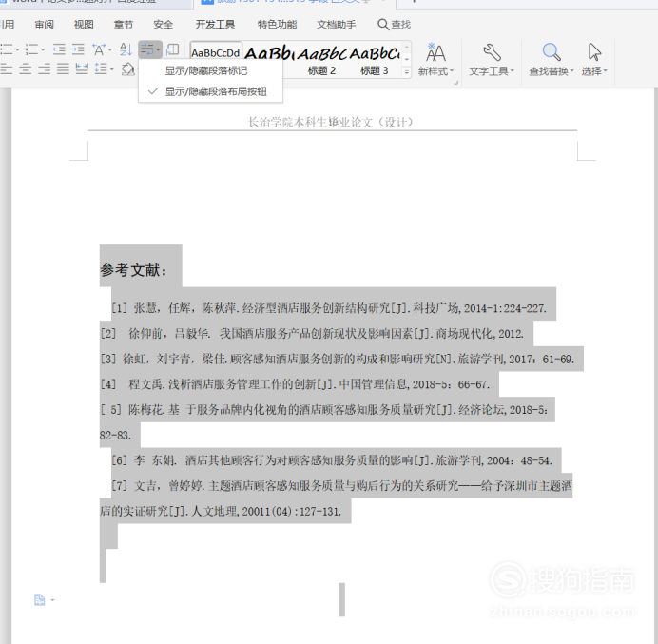
Task: Click the 参考文献 heading
Action: [133, 269]
